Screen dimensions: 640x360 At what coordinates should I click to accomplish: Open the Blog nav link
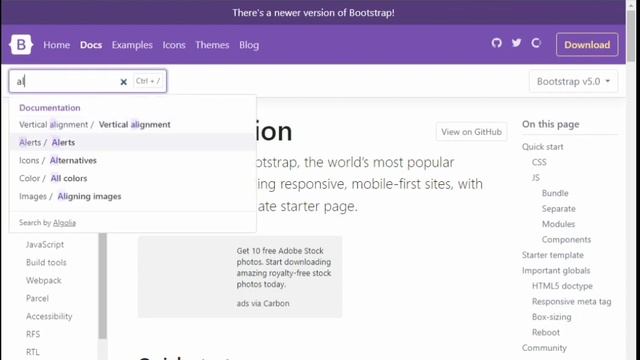[249, 45]
